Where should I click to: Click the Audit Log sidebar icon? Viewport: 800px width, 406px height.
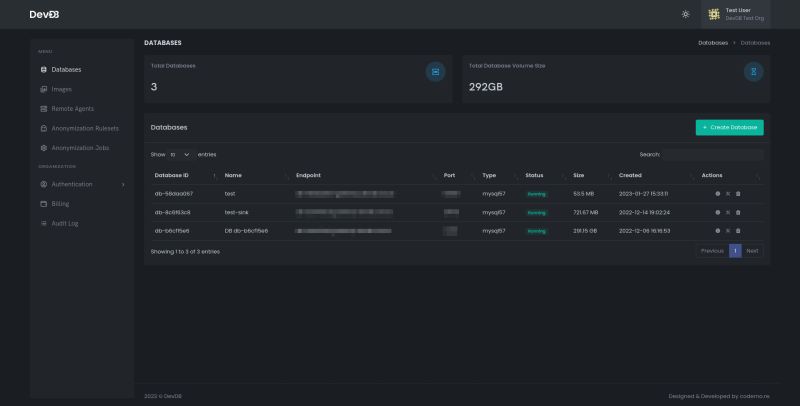[x=43, y=223]
